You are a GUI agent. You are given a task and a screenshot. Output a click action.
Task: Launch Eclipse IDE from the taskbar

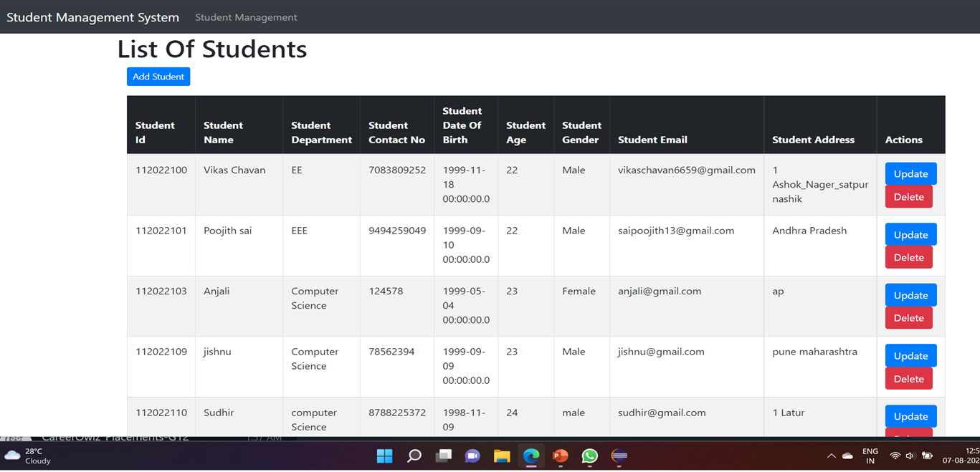coord(618,456)
